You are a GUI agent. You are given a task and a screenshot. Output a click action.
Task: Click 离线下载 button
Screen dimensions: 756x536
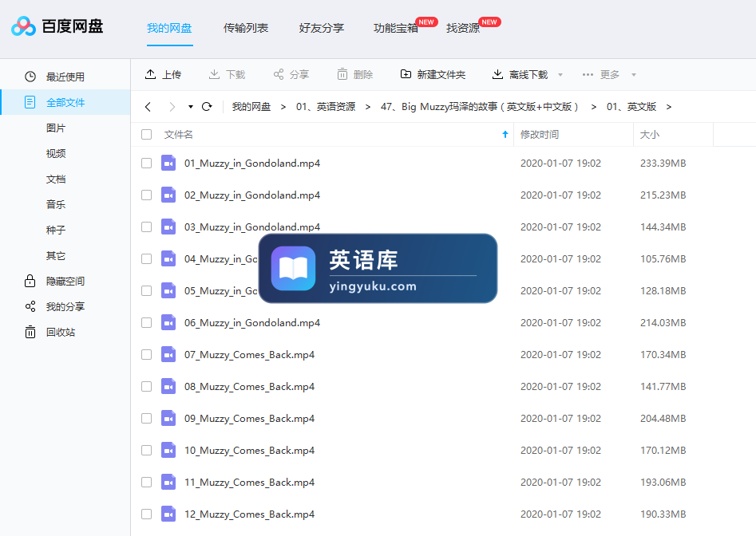[x=520, y=74]
